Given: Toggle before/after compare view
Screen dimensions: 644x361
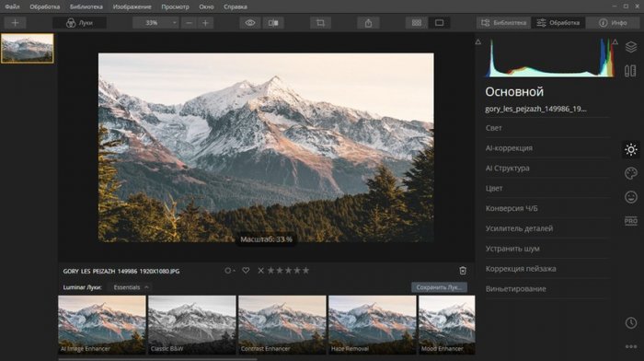Looking at the screenshot, I should [273, 23].
